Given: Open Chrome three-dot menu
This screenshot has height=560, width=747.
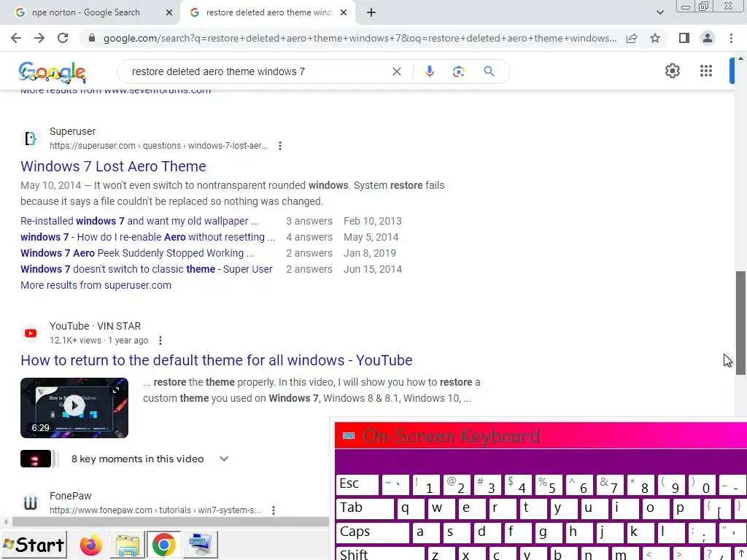Looking at the screenshot, I should [731, 38].
